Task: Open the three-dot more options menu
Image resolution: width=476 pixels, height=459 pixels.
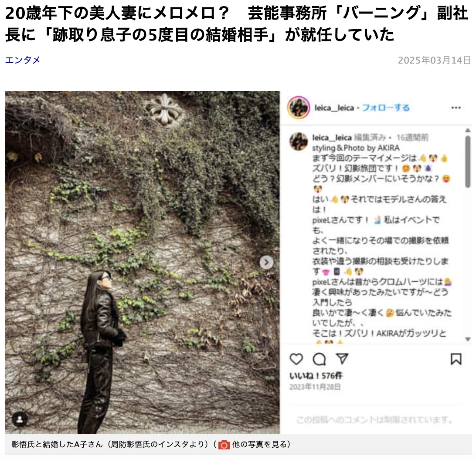Action: tap(456, 108)
